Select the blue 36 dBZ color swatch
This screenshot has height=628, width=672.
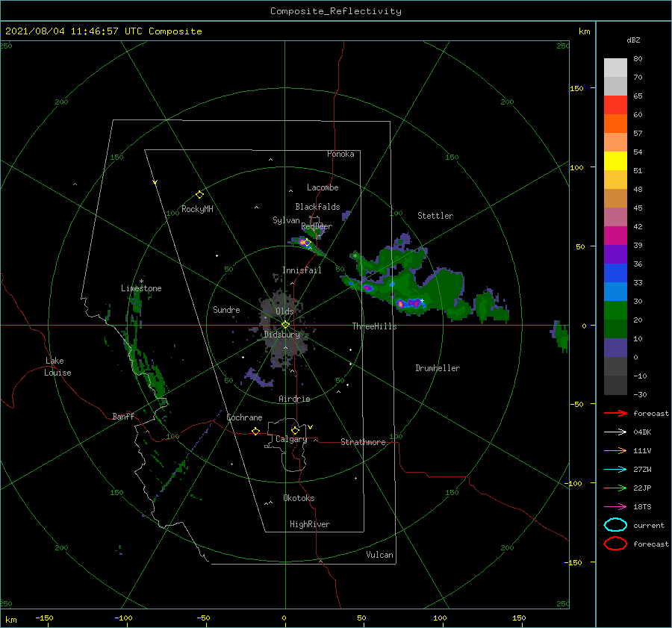pyautogui.click(x=615, y=273)
